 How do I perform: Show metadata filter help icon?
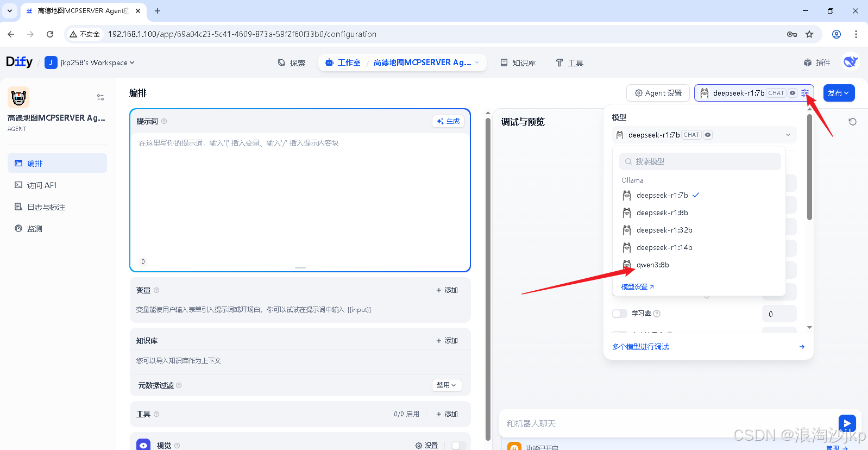(179, 385)
